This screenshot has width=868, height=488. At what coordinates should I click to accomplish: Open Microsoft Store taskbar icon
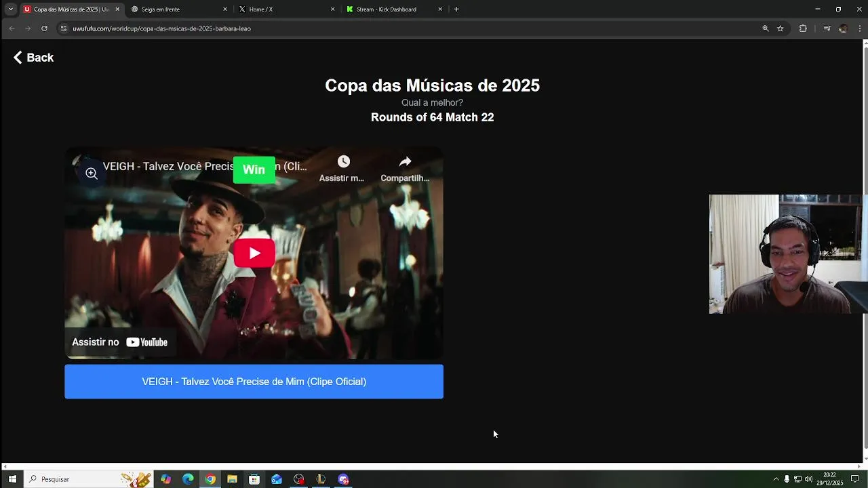tap(254, 479)
